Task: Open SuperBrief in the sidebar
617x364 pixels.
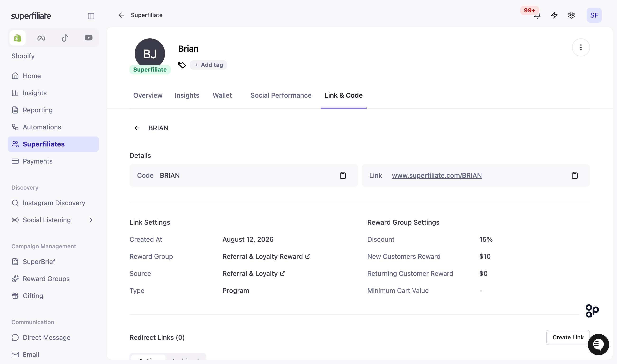Action: (53, 262)
